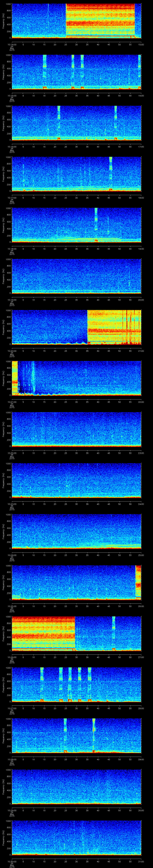Click the 10:29:00 start time label

12,810
